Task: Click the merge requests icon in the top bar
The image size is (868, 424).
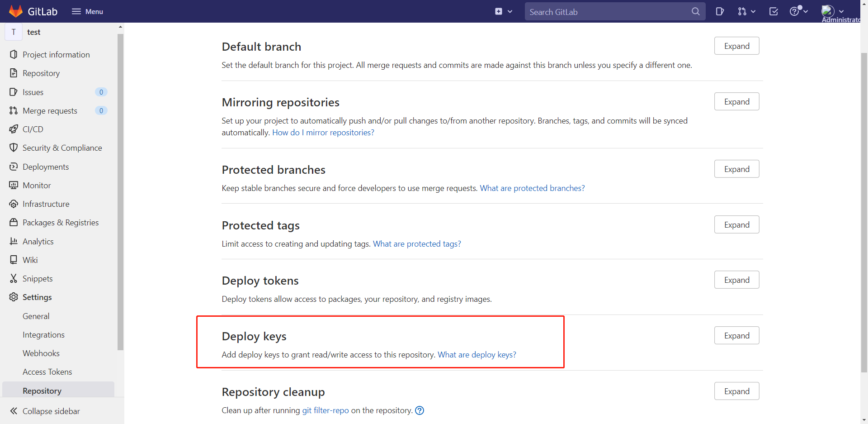Action: coord(744,11)
